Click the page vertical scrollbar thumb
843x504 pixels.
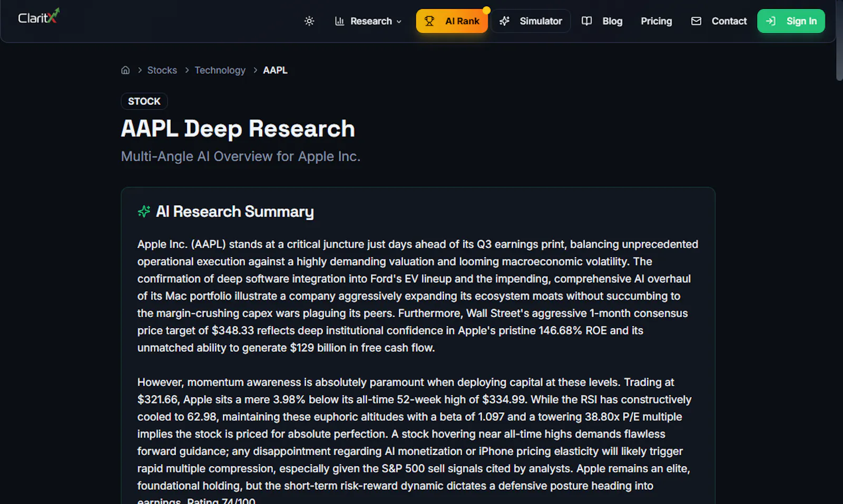839,41
